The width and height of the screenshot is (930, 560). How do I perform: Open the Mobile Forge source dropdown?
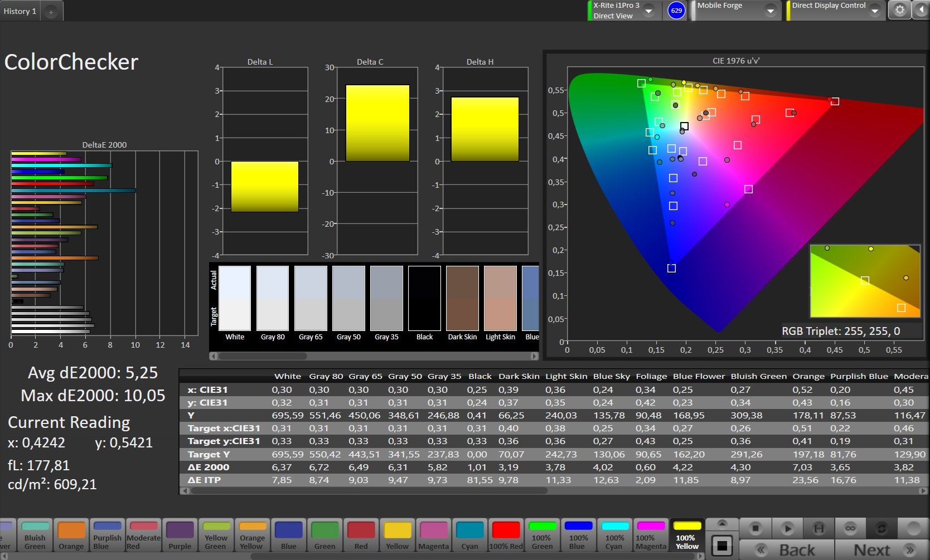tap(770, 11)
